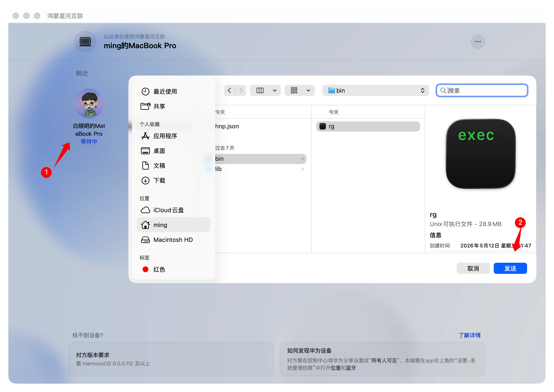Click the 创建时间 date value

pos(495,246)
